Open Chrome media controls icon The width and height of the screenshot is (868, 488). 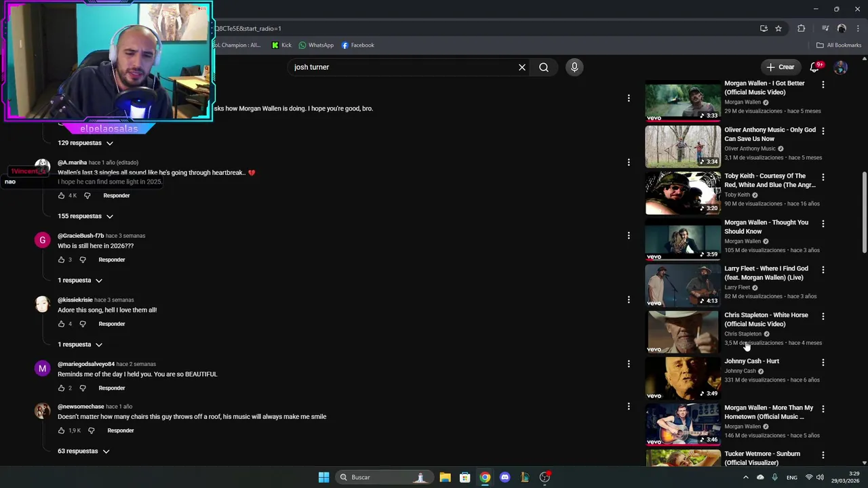(x=825, y=28)
